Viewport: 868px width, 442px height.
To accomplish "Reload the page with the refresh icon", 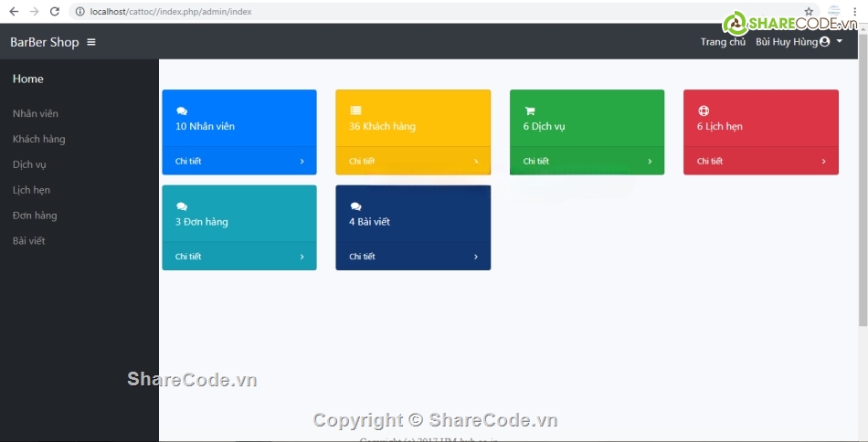I will point(54,12).
